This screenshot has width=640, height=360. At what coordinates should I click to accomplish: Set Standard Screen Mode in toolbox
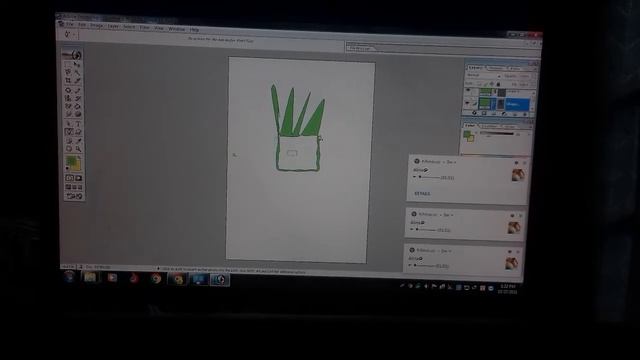coord(68,187)
